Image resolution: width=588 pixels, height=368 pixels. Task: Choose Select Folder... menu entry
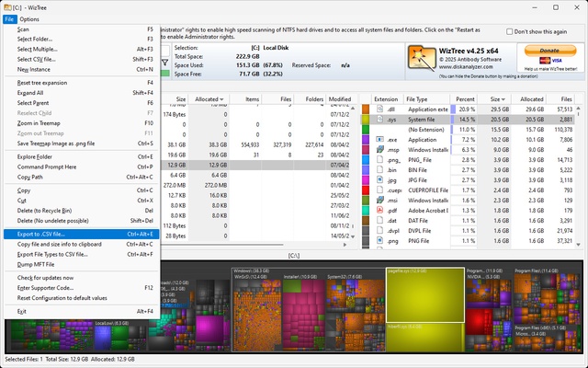tap(82, 39)
